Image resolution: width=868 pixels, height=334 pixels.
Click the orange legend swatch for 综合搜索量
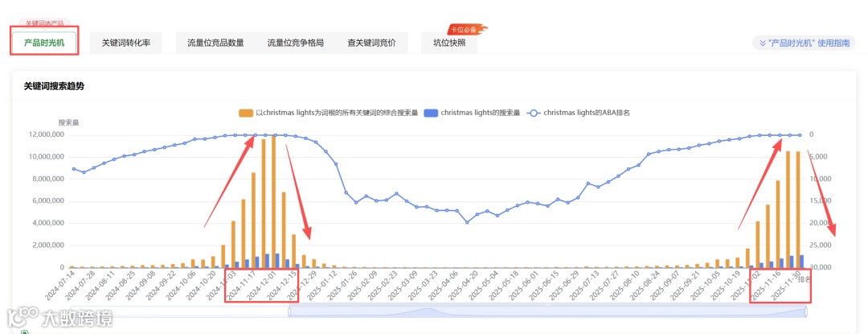coord(246,113)
